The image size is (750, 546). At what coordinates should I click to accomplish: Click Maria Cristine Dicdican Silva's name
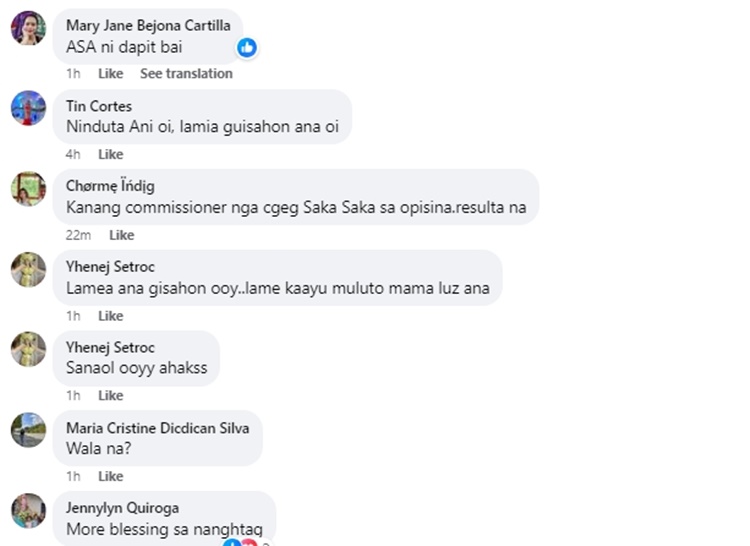pyautogui.click(x=157, y=428)
